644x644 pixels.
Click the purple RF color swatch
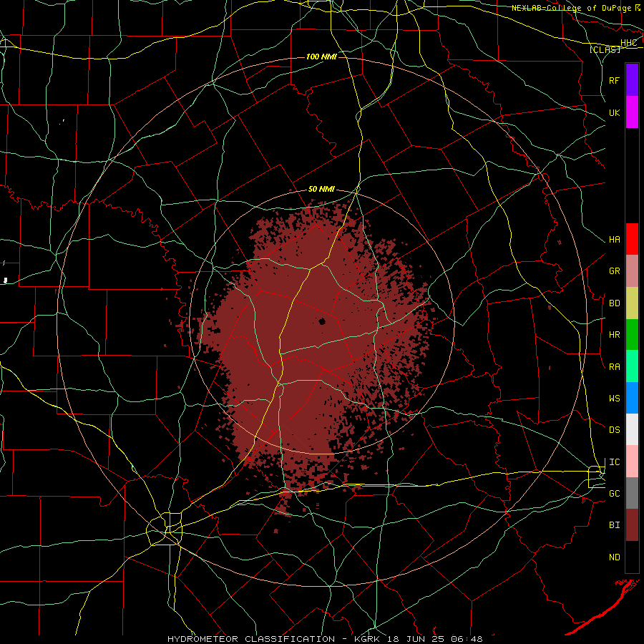[x=632, y=80]
